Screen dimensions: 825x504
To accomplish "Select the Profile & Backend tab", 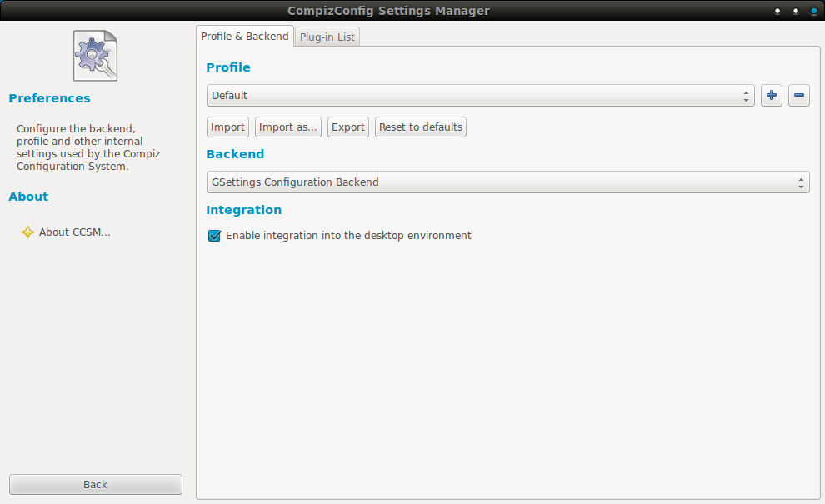I will [245, 37].
